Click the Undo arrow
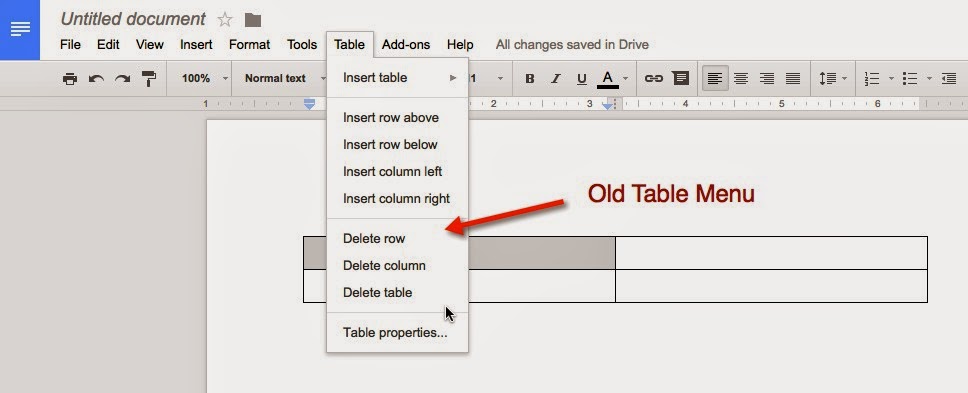Image resolution: width=968 pixels, height=393 pixels. coord(96,78)
